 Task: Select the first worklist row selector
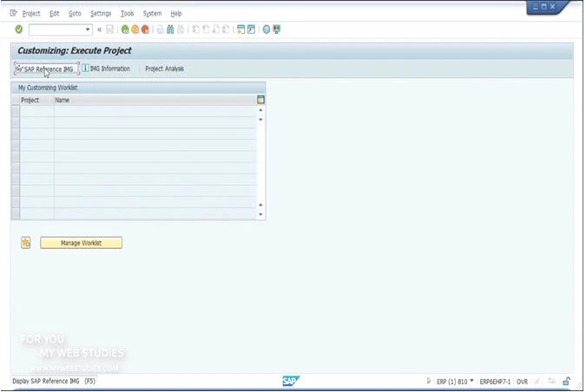coord(16,111)
